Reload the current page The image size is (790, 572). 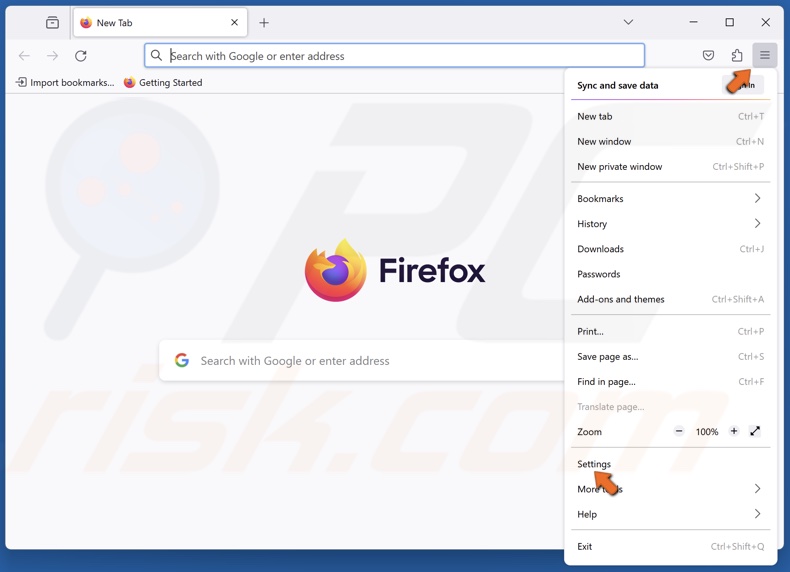coord(81,56)
